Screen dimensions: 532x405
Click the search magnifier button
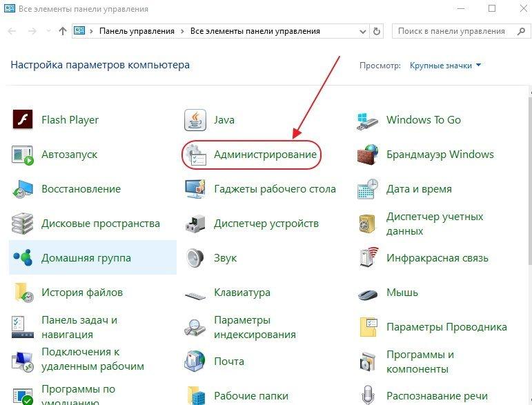[x=521, y=32]
